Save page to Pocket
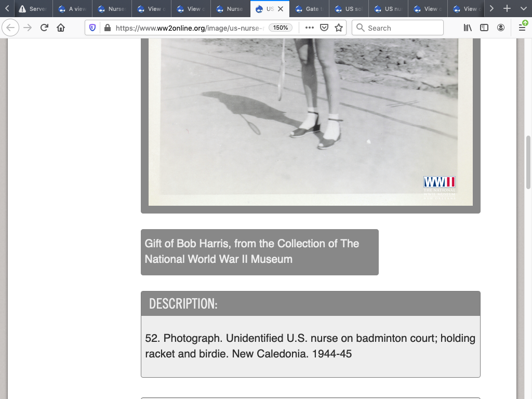Screen dimensions: 532x399 [x=324, y=28]
